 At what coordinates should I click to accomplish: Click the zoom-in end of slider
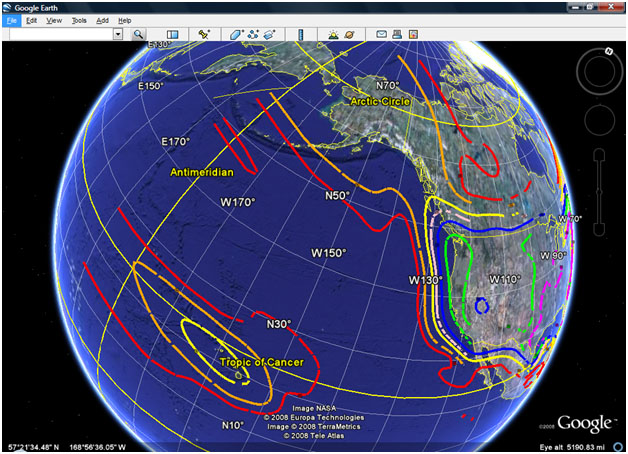coord(599,154)
